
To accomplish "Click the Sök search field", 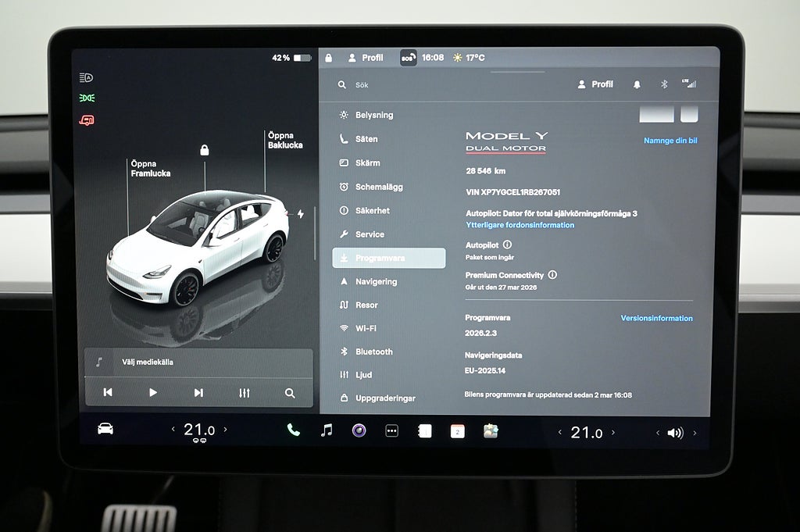I will [406, 84].
